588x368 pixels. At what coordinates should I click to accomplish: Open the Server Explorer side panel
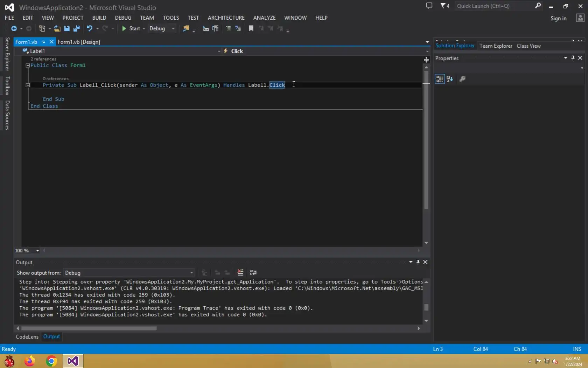pos(7,54)
